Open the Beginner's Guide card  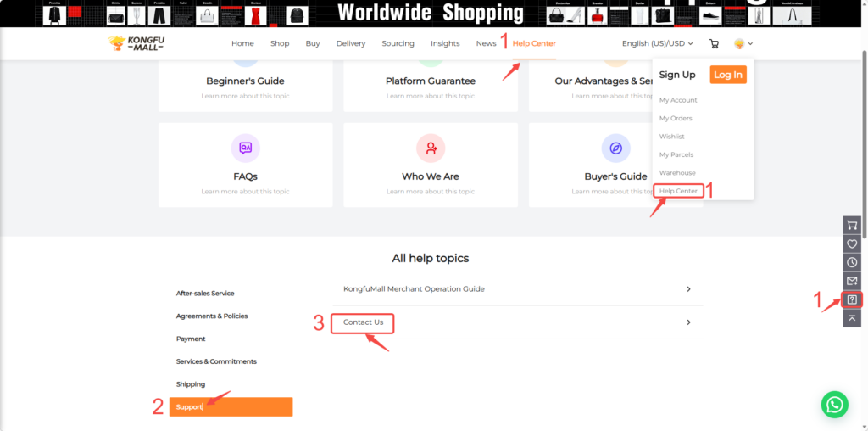click(245, 86)
